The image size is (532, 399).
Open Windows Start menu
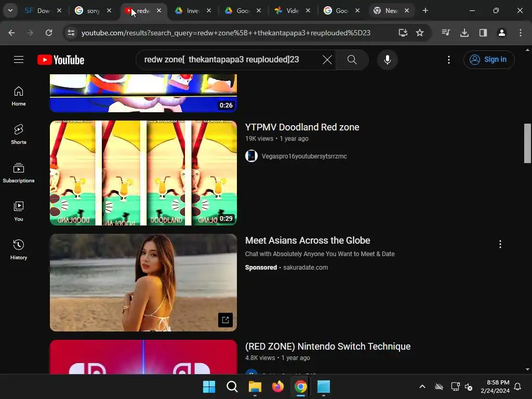click(209, 387)
